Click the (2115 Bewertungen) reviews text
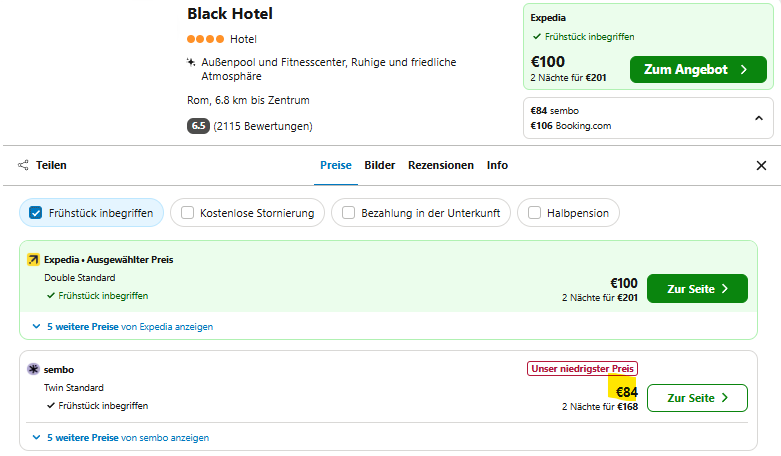Viewport: 781px width, 456px height. [x=263, y=126]
